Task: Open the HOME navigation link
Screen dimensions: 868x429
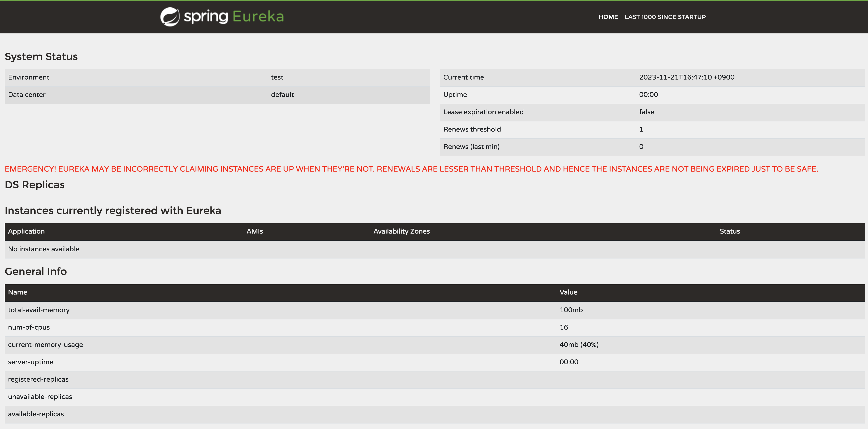Action: (608, 17)
